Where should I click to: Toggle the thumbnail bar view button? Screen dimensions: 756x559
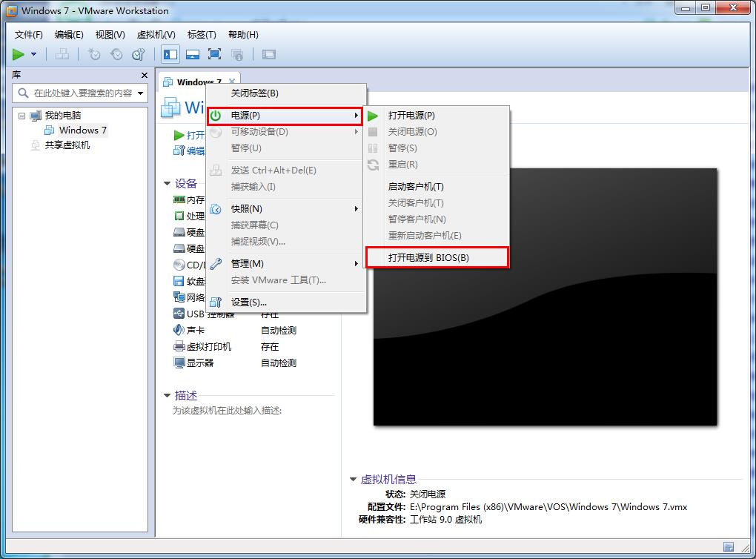[x=193, y=54]
